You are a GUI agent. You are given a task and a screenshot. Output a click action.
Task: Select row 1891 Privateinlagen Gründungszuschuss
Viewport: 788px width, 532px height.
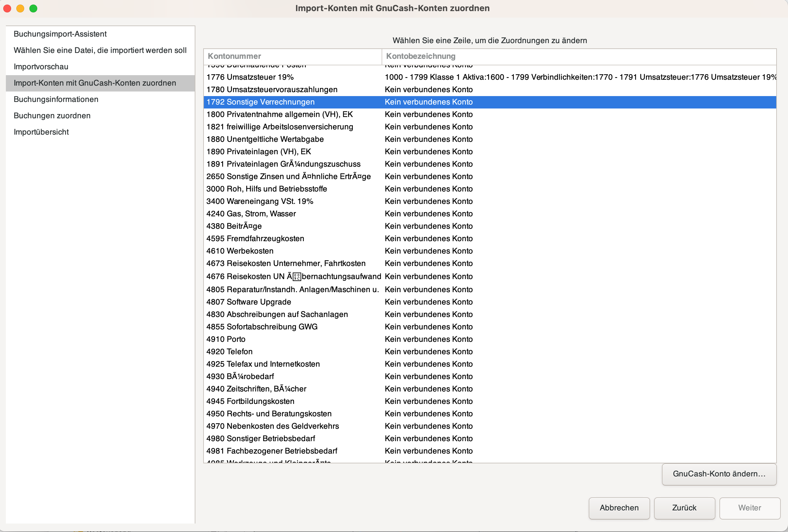(x=490, y=164)
